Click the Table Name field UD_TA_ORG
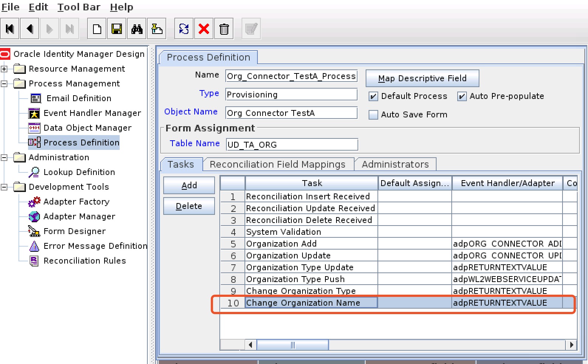This screenshot has width=588, height=364. coord(292,145)
